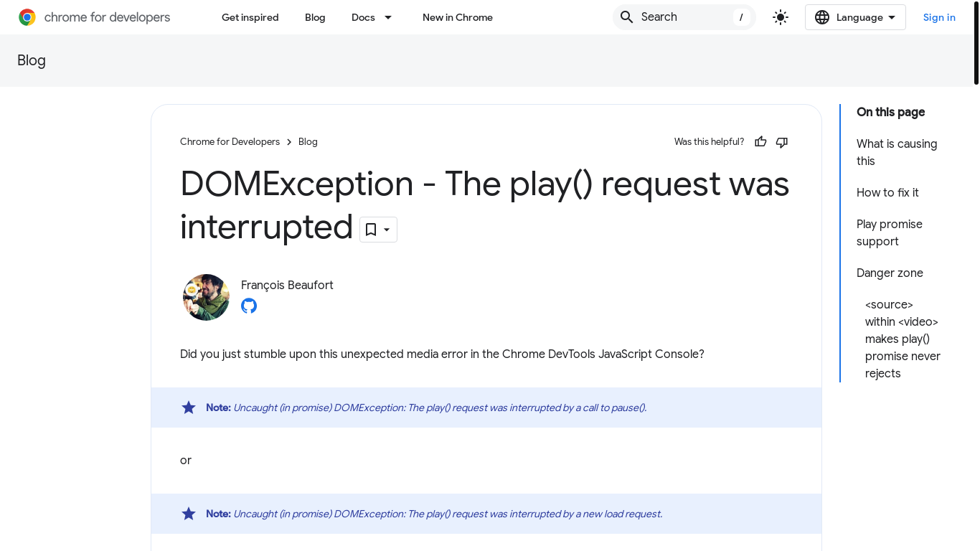Click the On this page heading

click(890, 112)
